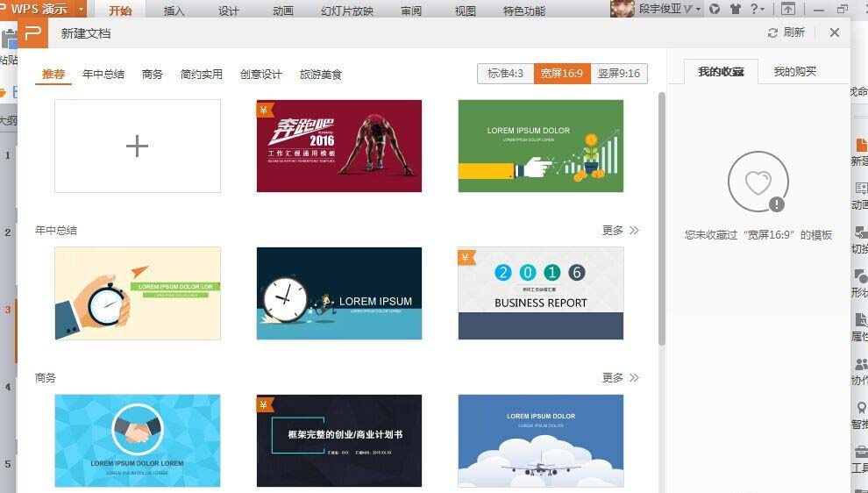Open the WPS 演示 application menu dropdown arrow
Image resolution: width=868 pixels, height=493 pixels.
coord(82,10)
